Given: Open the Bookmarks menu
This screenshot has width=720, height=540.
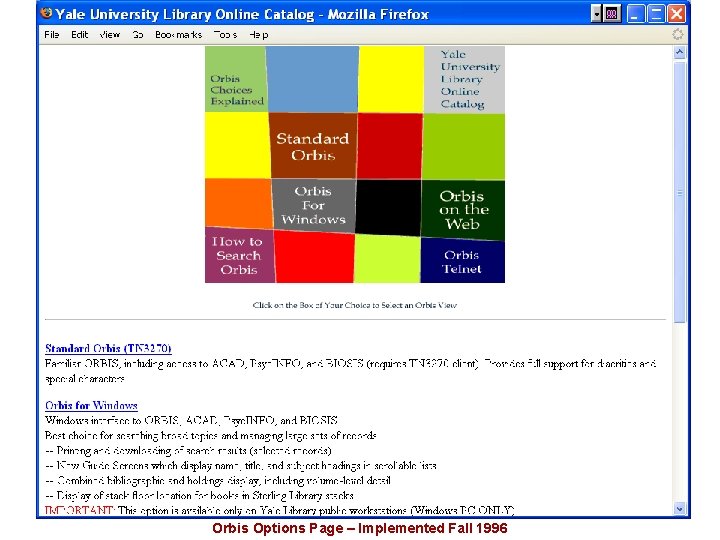Looking at the screenshot, I should pos(178,35).
